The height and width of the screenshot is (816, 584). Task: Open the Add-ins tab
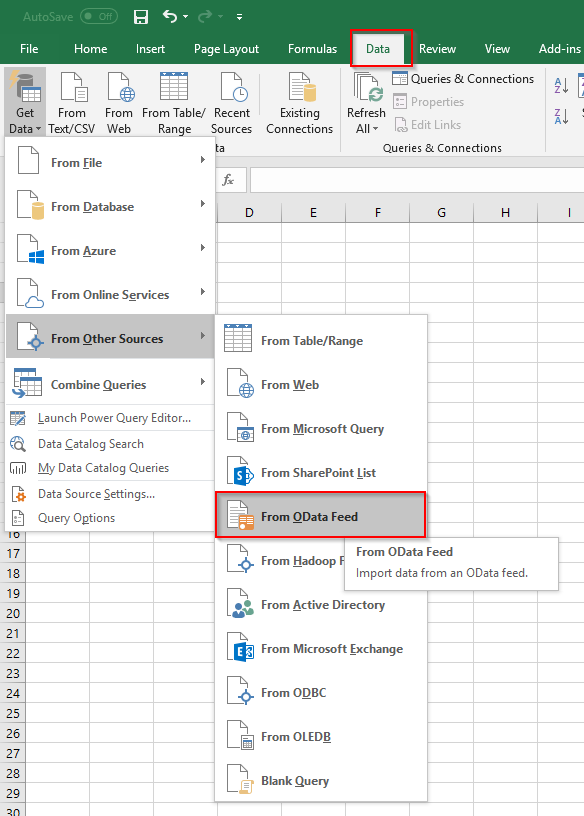560,49
